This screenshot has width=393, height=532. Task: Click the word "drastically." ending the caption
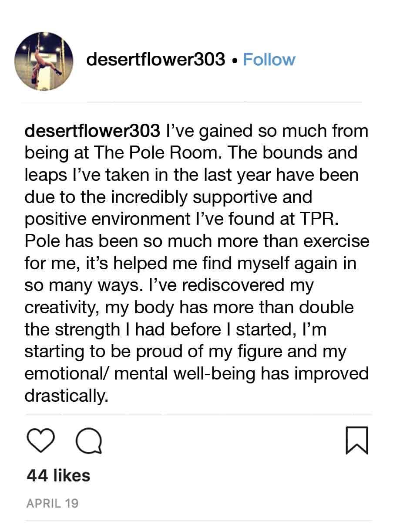[x=66, y=396]
